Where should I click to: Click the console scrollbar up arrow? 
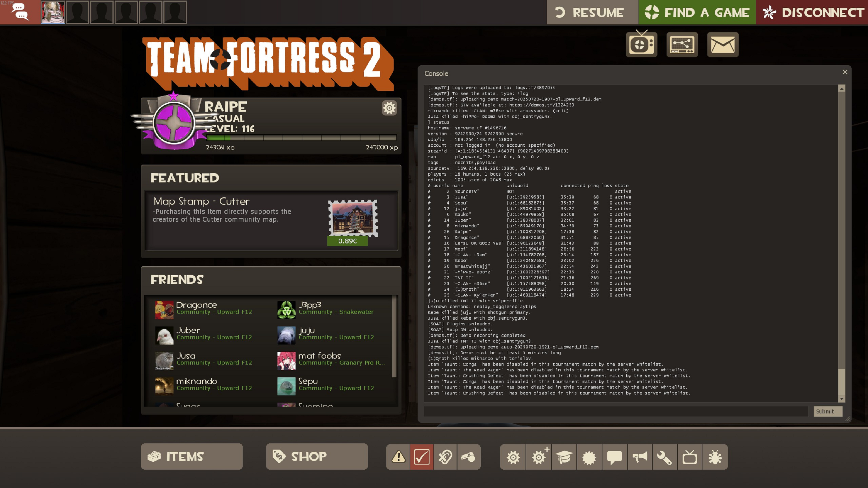[x=841, y=89]
